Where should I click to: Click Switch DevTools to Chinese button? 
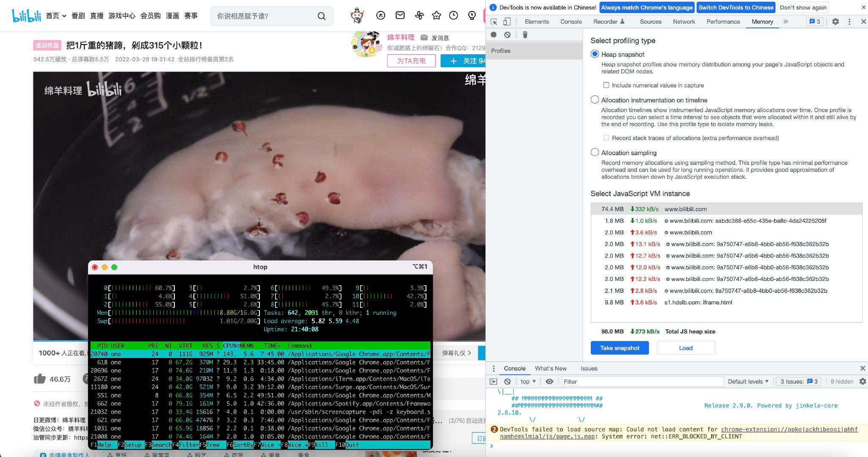point(736,7)
